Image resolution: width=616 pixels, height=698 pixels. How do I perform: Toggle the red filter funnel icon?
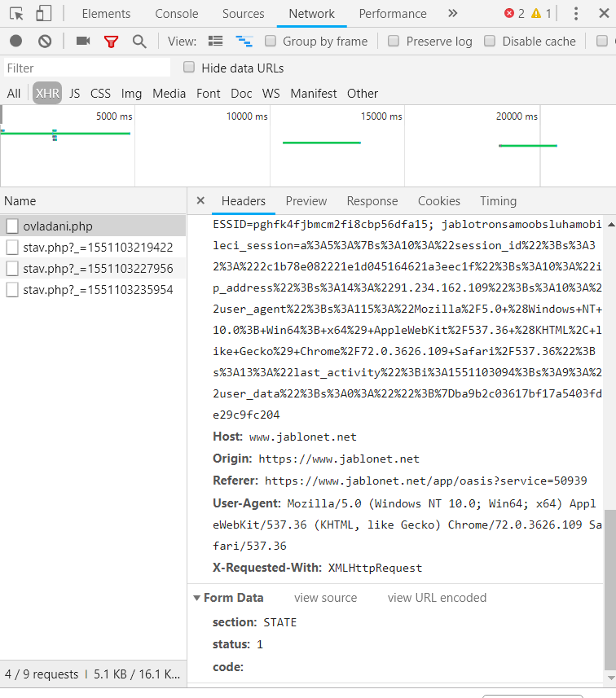[x=111, y=41]
